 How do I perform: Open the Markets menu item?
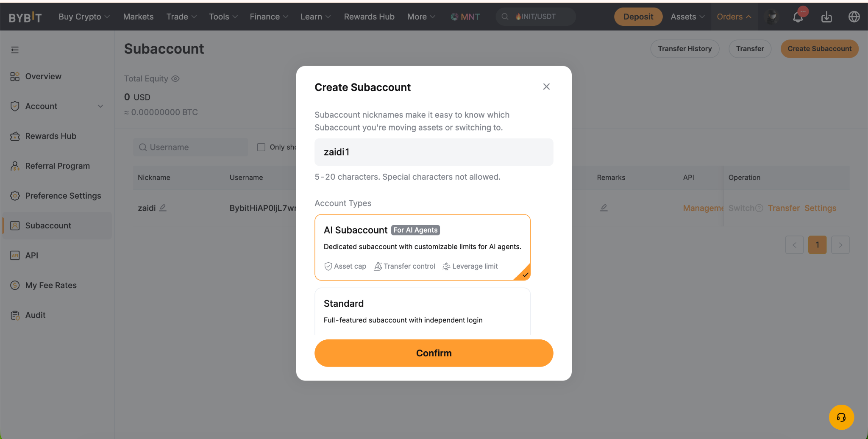(x=138, y=17)
